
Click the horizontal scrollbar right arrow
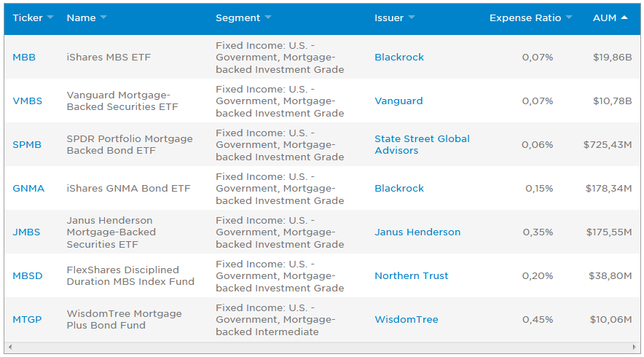[636, 348]
